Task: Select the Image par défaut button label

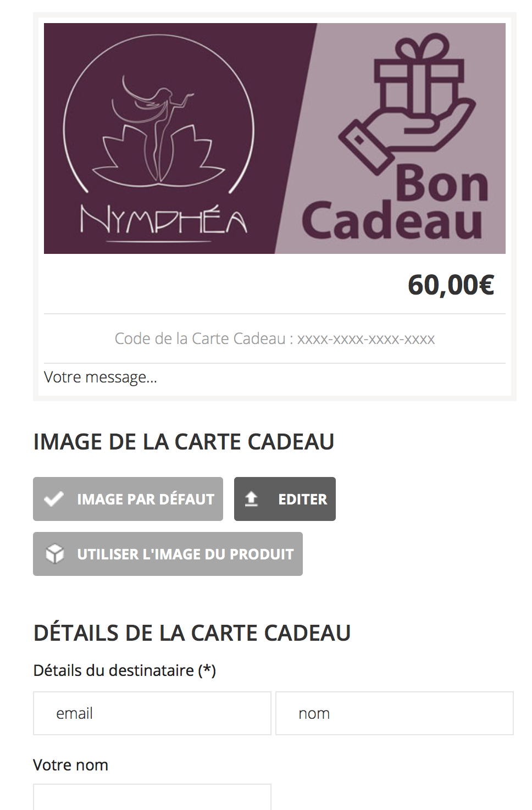Action: point(146,499)
